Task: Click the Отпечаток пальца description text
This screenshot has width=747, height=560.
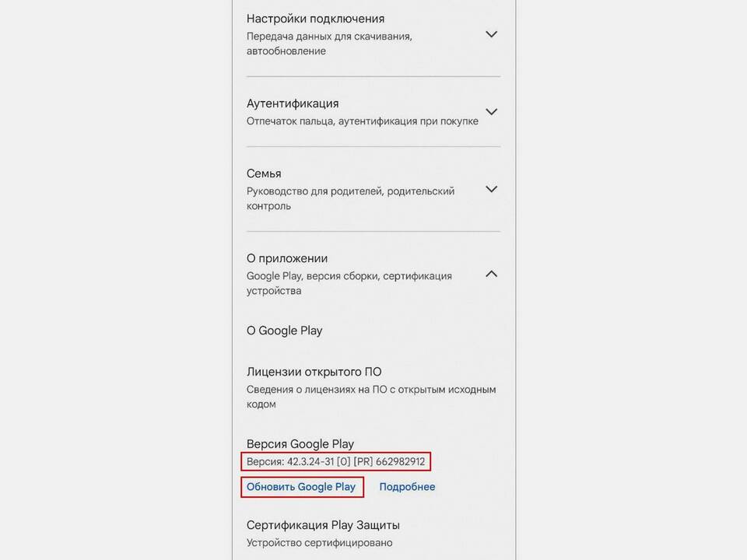Action: pos(362,121)
